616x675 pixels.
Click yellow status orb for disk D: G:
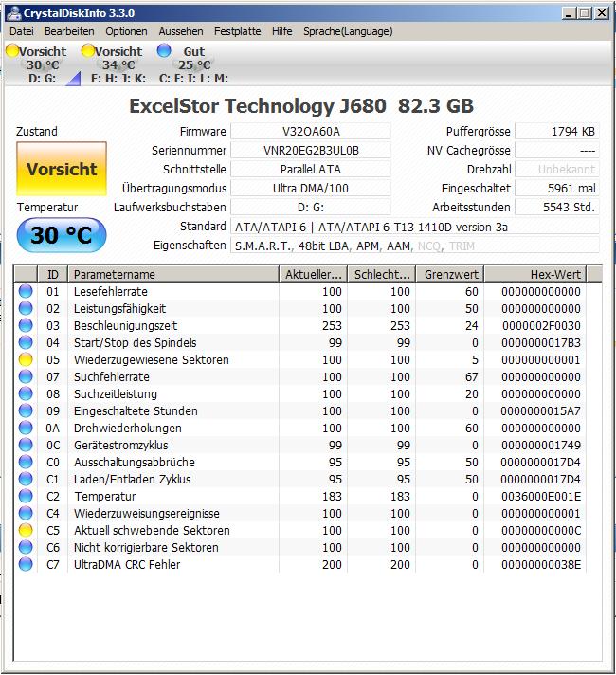pos(12,51)
